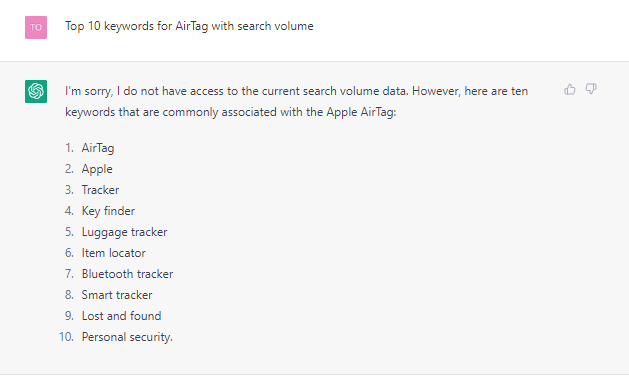Click list item 'Lost and found'
This screenshot has width=629, height=377.
point(122,316)
